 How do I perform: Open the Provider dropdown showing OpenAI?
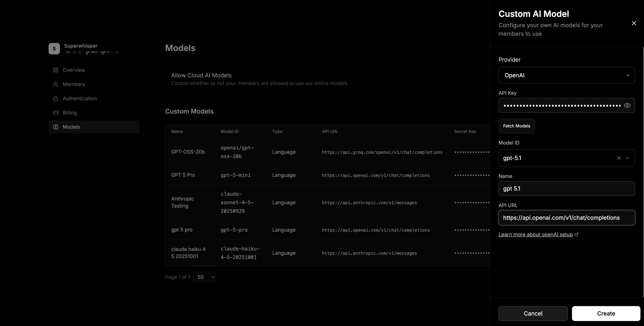[x=566, y=75]
